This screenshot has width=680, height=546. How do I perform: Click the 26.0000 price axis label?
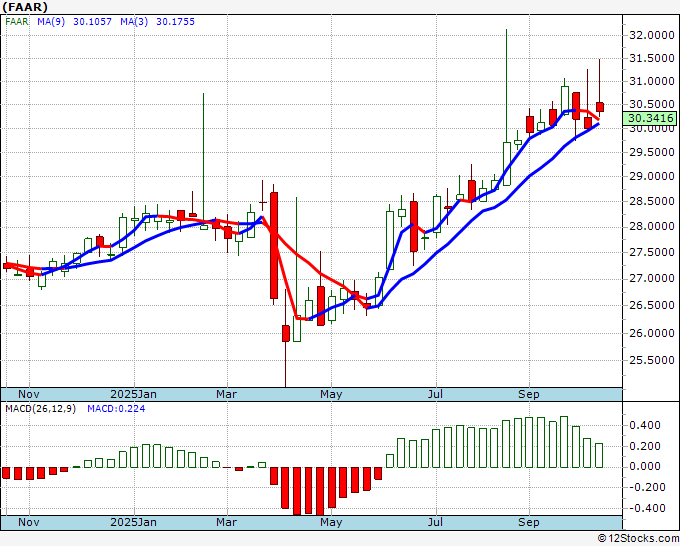651,333
